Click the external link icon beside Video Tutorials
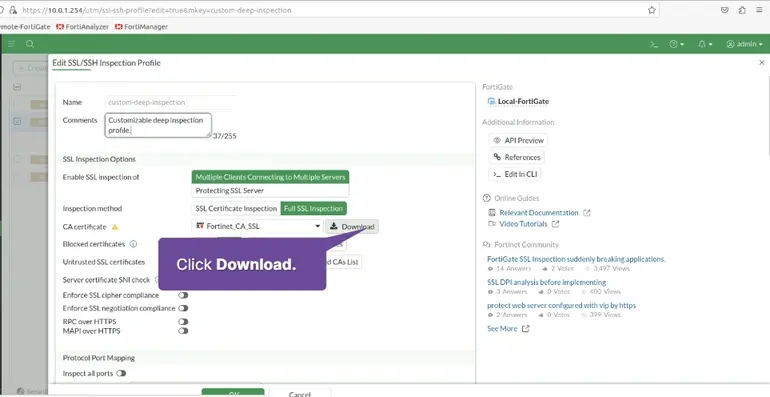Screen dimensions: 770x397 click(x=555, y=224)
